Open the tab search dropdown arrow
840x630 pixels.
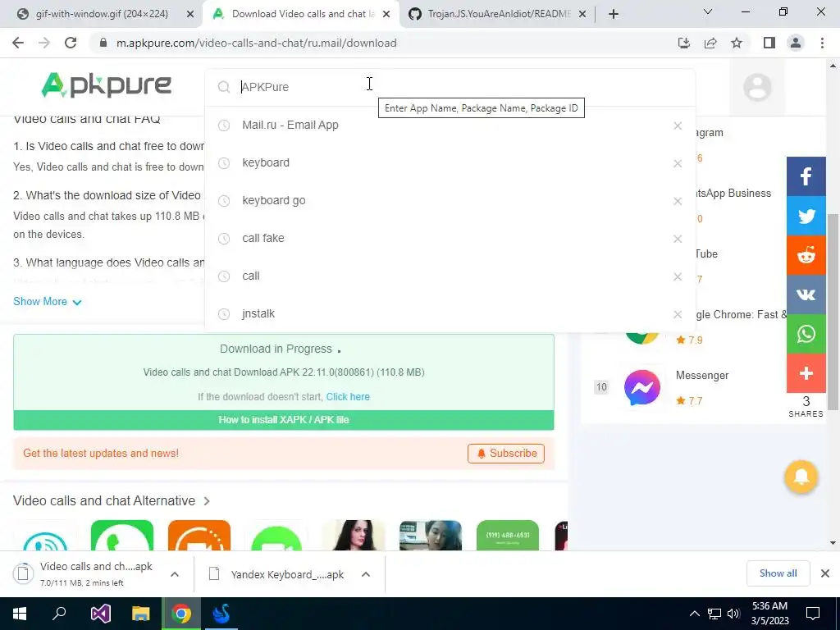click(x=708, y=11)
